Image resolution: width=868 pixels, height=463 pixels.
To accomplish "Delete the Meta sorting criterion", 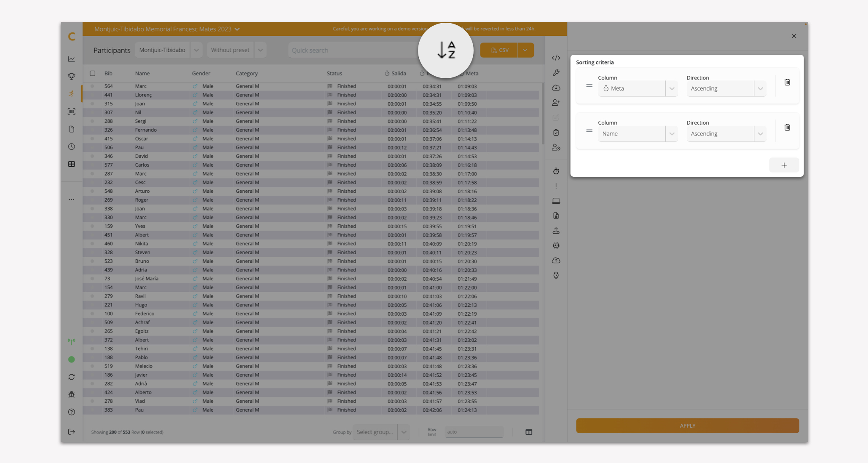I will (x=787, y=82).
